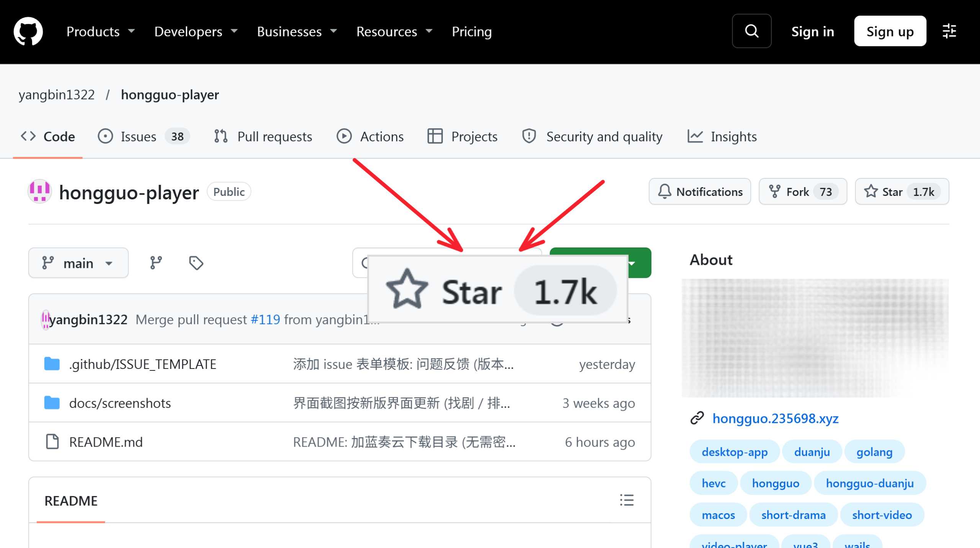Click the search magnifier icon

coord(751,31)
